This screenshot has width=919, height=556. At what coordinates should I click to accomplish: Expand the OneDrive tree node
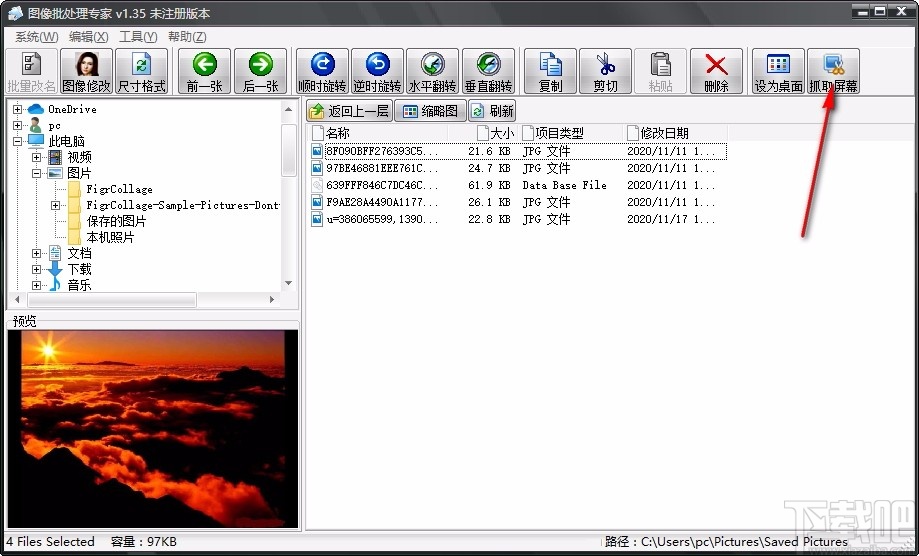click(x=18, y=109)
